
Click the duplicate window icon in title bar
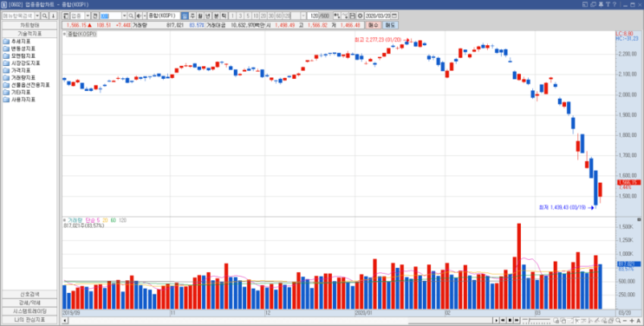coord(593,4)
